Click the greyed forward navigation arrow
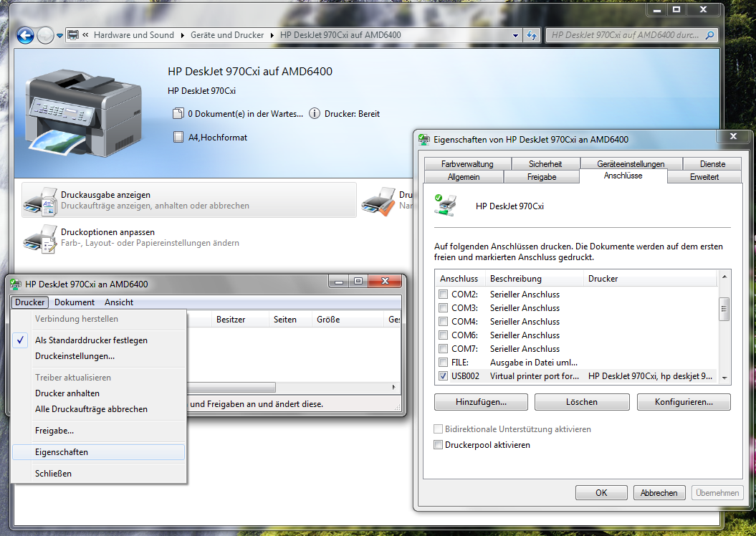756x536 pixels. [x=45, y=35]
